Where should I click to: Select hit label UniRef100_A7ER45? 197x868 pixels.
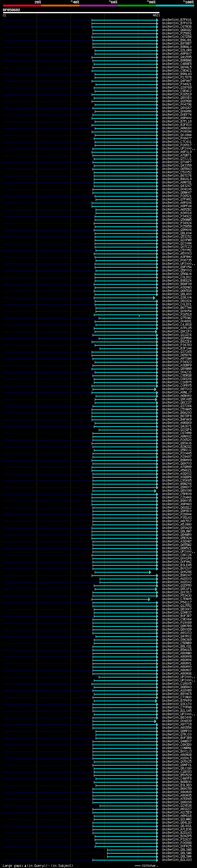(x=177, y=799)
